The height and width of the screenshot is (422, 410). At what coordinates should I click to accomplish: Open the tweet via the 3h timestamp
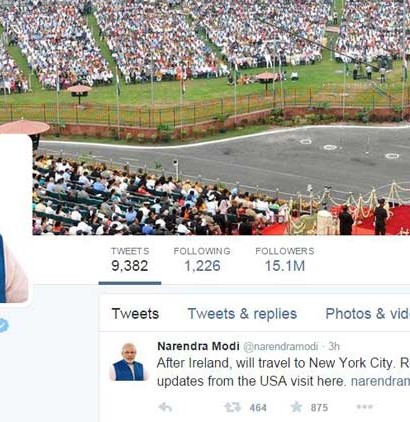point(334,347)
